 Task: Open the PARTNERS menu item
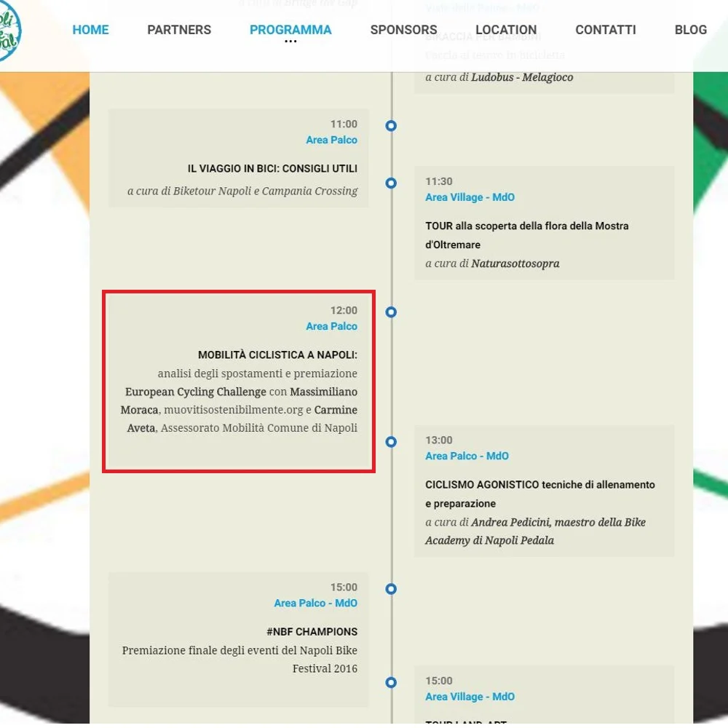coord(179,30)
